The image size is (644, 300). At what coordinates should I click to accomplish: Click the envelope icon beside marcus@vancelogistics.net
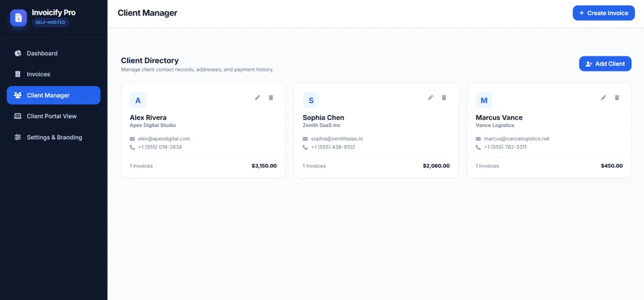click(478, 139)
